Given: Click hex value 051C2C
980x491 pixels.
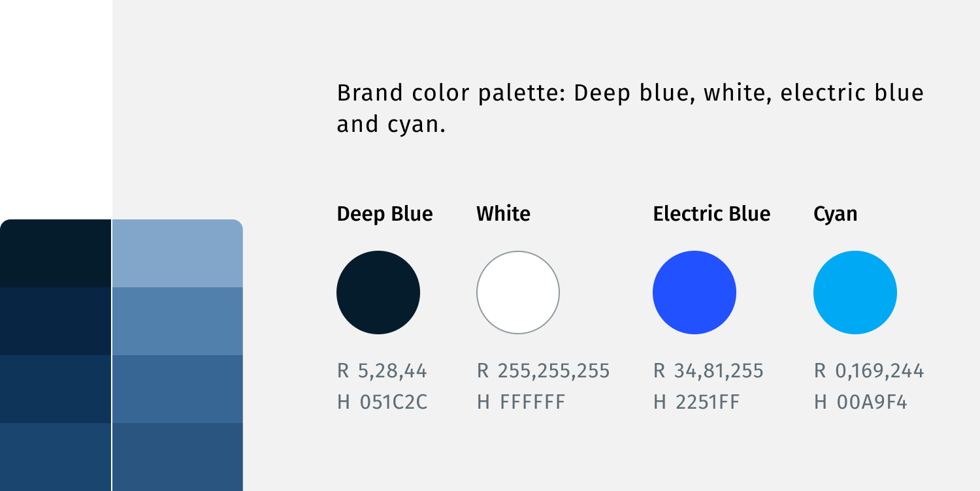Looking at the screenshot, I should click(x=393, y=402).
